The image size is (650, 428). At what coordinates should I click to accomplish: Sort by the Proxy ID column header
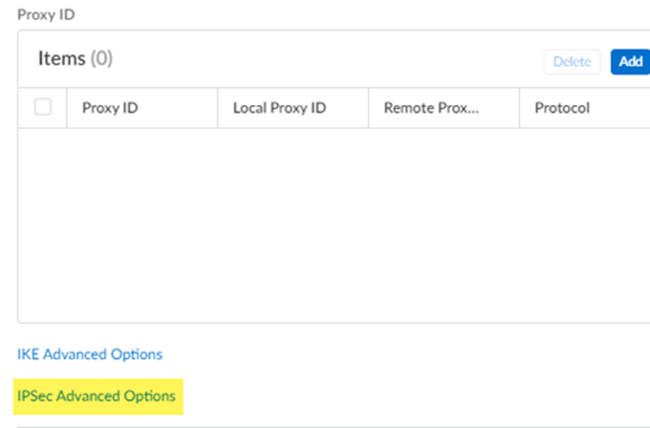(110, 108)
